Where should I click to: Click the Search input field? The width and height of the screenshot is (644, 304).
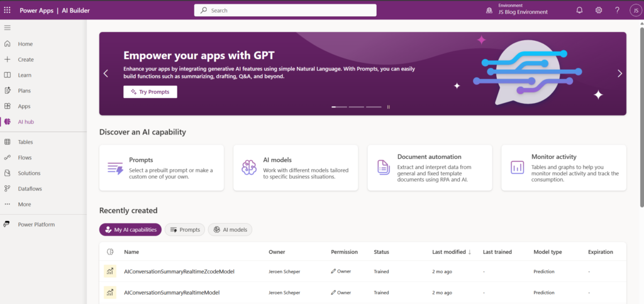point(285,10)
